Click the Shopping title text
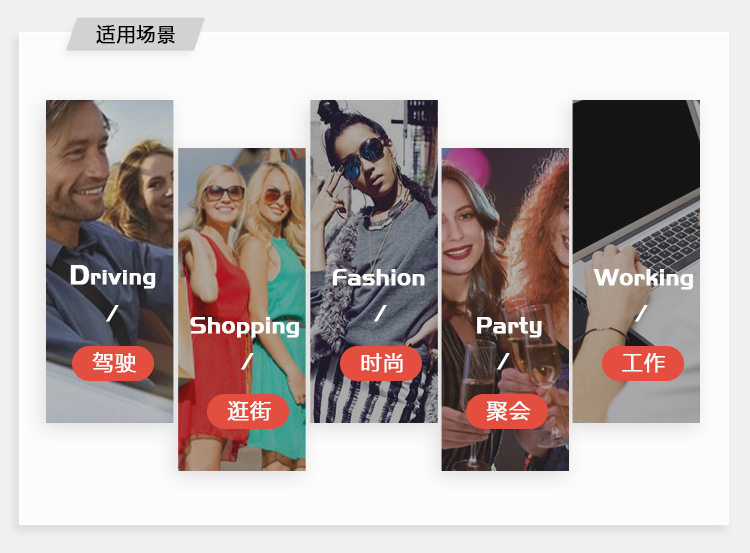750x553 pixels. coord(244,327)
